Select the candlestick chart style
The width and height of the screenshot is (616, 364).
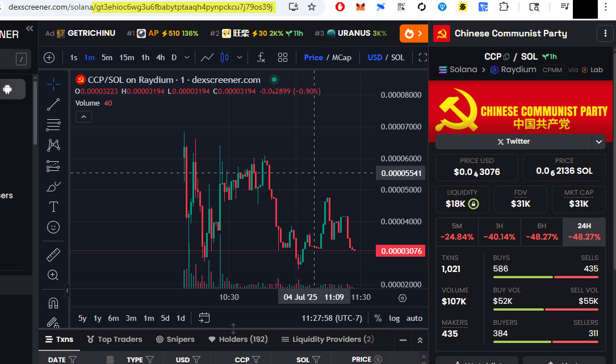225,58
